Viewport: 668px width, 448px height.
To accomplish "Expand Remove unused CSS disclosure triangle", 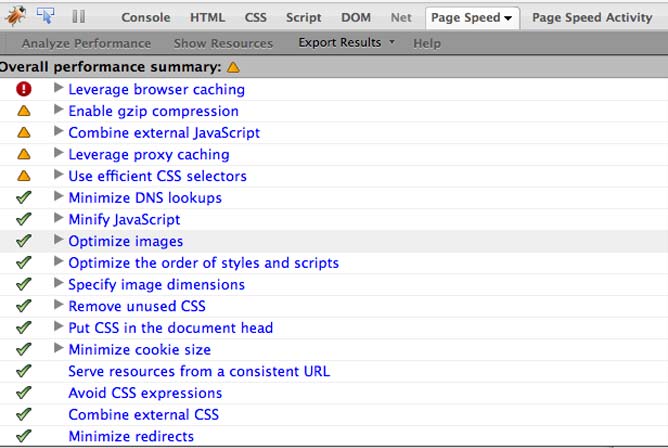I will pos(58,305).
